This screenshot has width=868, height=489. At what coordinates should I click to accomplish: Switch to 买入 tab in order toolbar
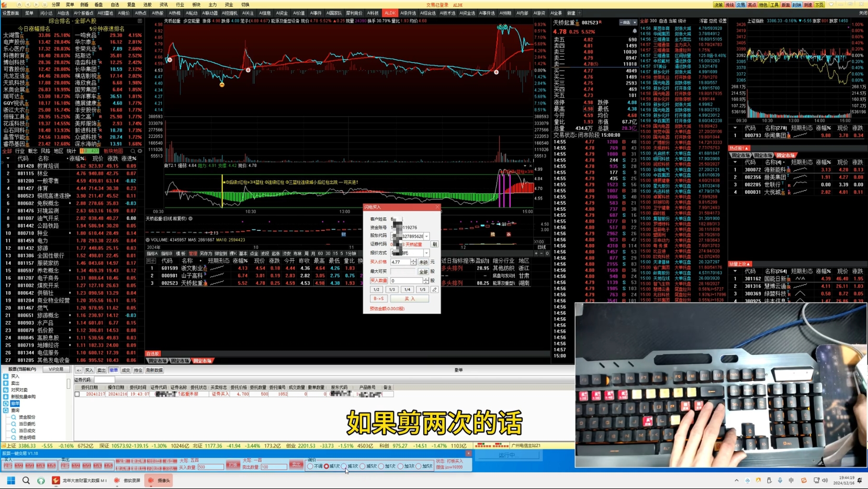[89, 370]
